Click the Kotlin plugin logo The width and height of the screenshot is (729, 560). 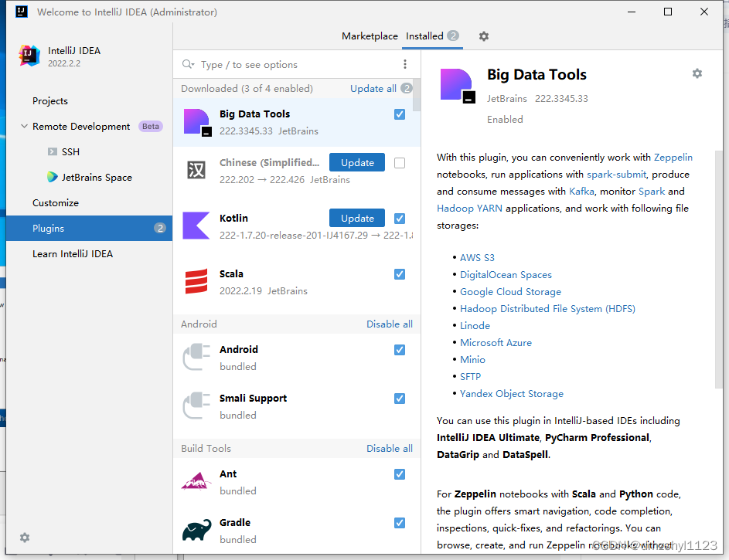tap(196, 226)
